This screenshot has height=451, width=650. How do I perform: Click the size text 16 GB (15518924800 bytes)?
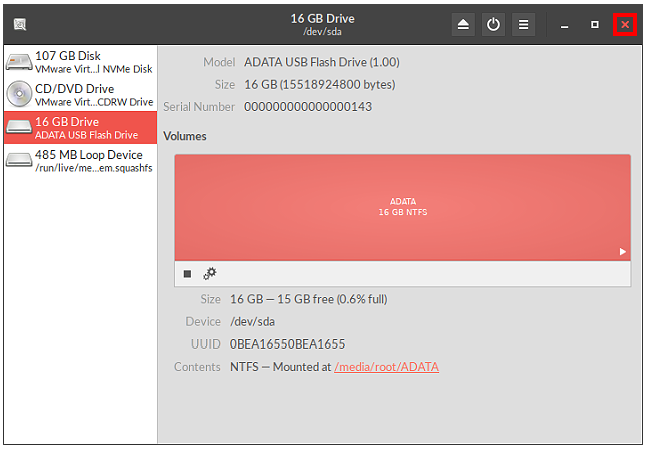point(322,85)
